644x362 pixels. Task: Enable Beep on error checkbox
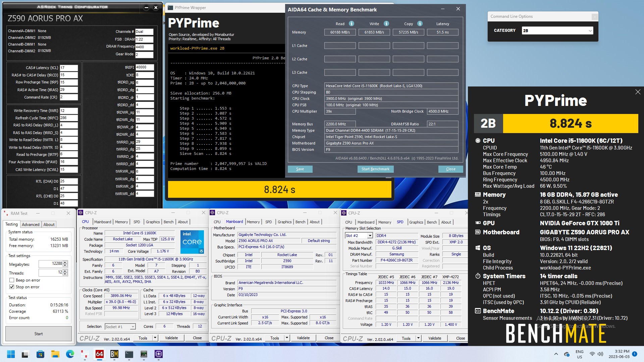(12, 280)
